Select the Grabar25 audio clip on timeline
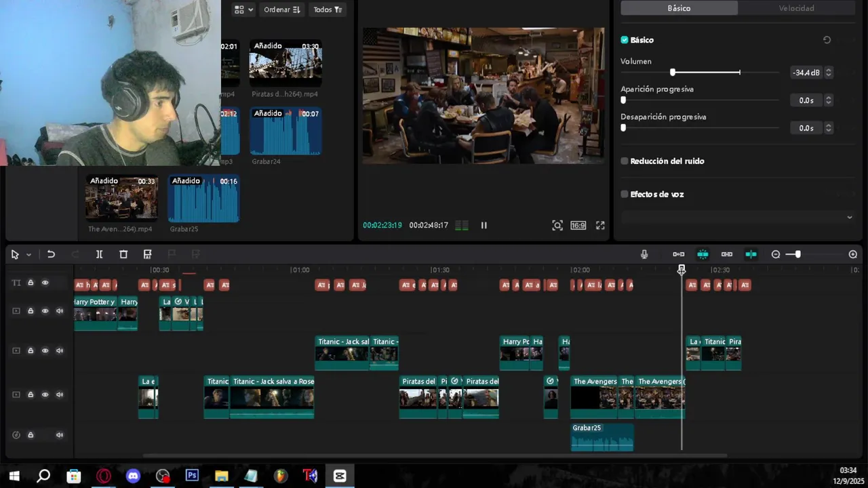 (602, 437)
